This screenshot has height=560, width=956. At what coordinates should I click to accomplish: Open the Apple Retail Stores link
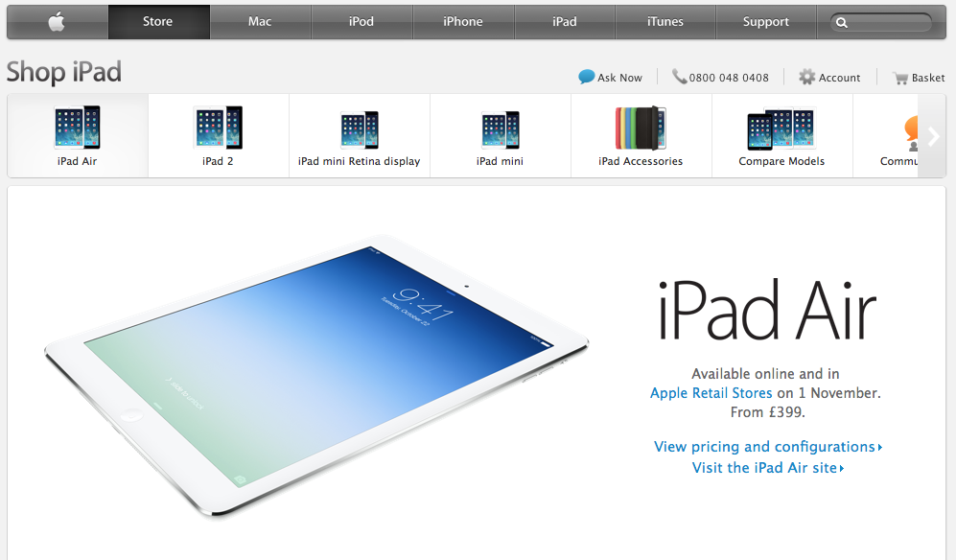pos(711,393)
